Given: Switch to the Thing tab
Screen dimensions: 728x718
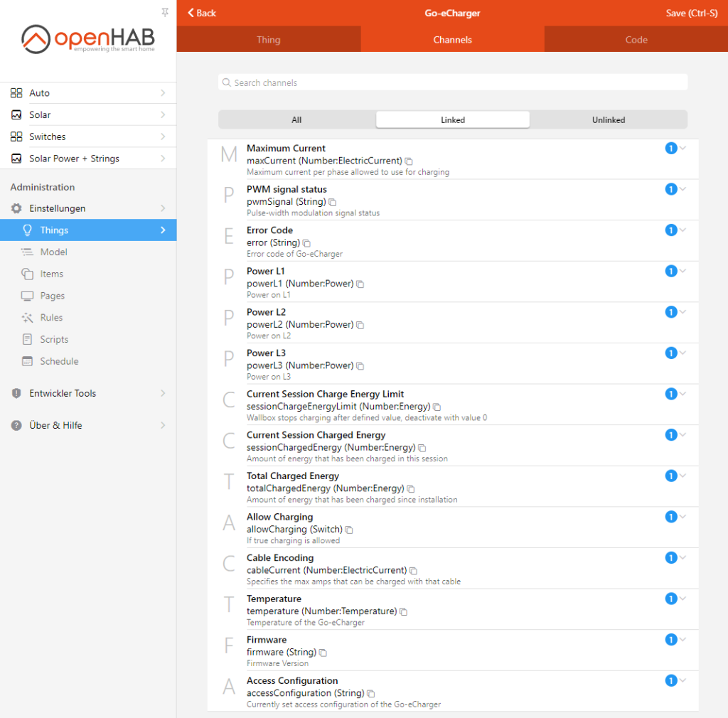Looking at the screenshot, I should click(x=268, y=39).
